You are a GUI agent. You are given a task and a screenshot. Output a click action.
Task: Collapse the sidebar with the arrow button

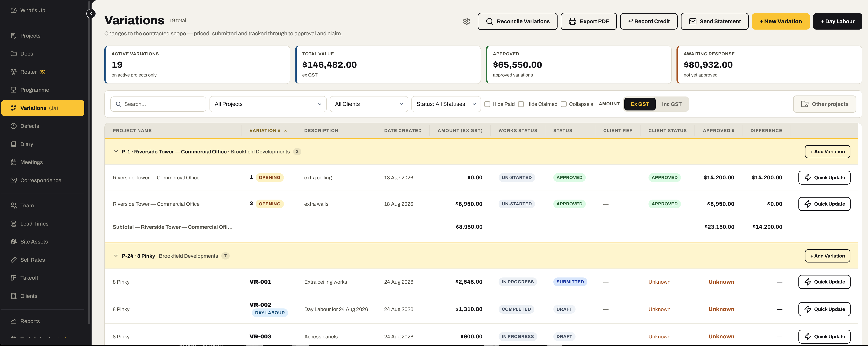click(x=91, y=13)
